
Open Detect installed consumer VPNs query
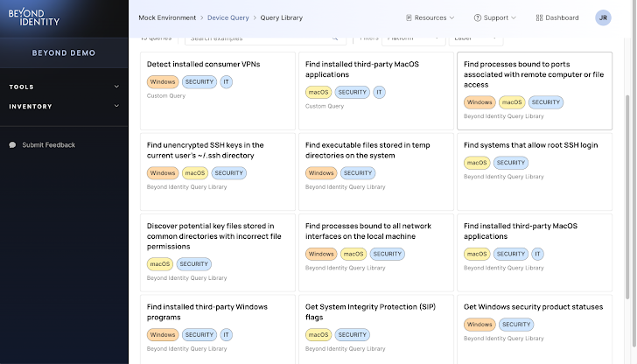click(x=218, y=91)
